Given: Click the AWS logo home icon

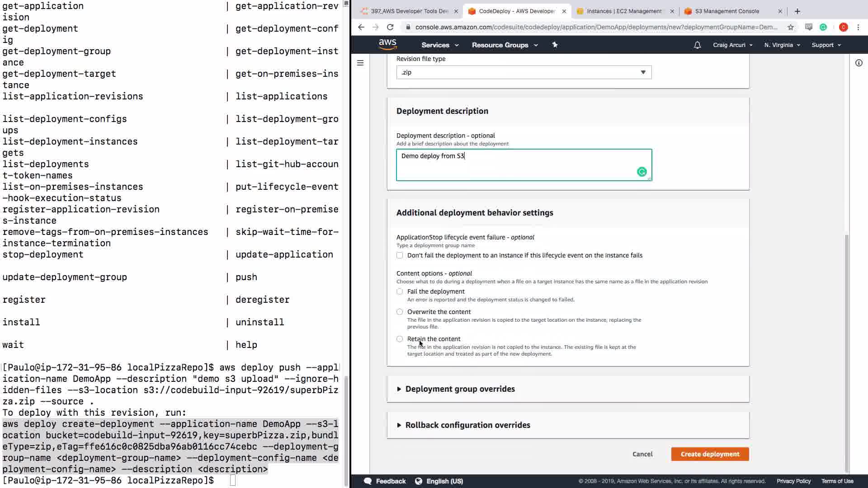Looking at the screenshot, I should [x=387, y=44].
